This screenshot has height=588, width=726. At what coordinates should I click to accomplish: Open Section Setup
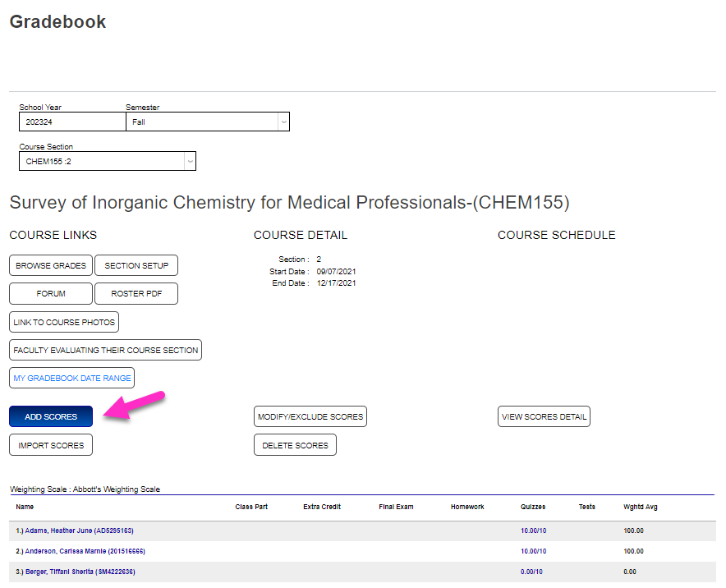[x=136, y=265]
